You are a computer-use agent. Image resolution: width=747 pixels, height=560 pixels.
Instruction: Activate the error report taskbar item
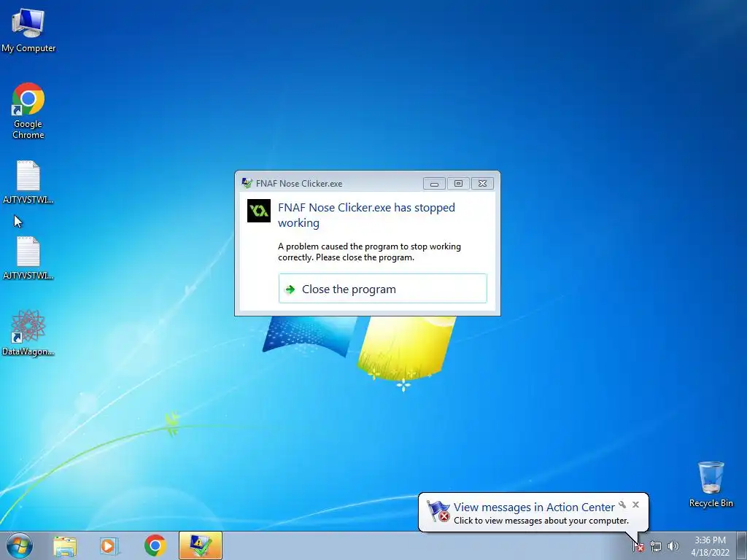pyautogui.click(x=201, y=545)
